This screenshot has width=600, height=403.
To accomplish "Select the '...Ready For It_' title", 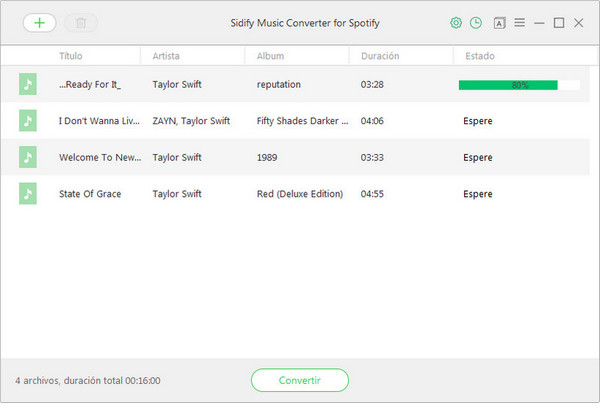I will 90,84.
